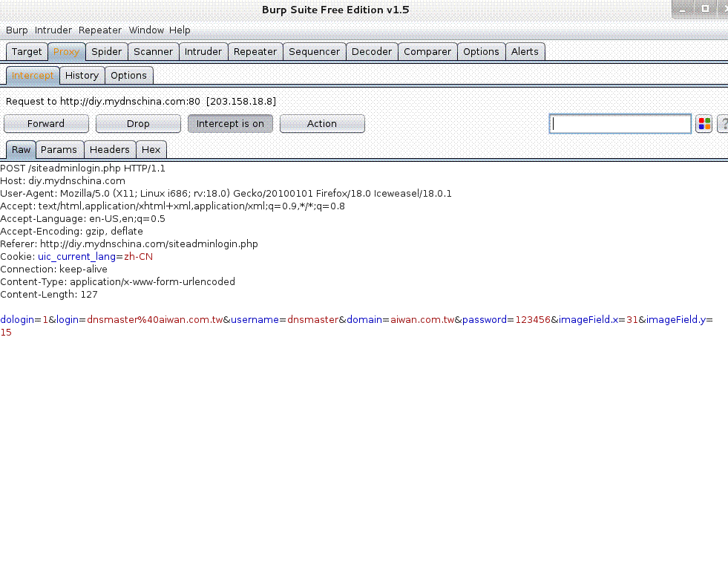Click the dologin parameter name
Screen dimensions: 728x562
pos(17,319)
